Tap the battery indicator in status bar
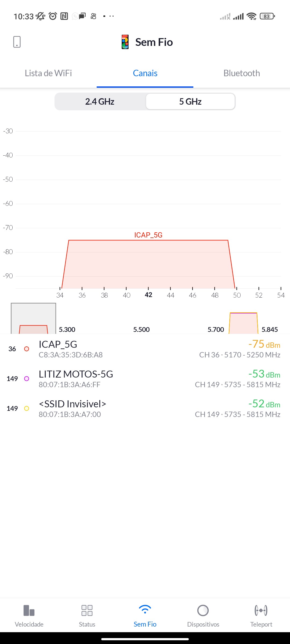 coord(267,16)
